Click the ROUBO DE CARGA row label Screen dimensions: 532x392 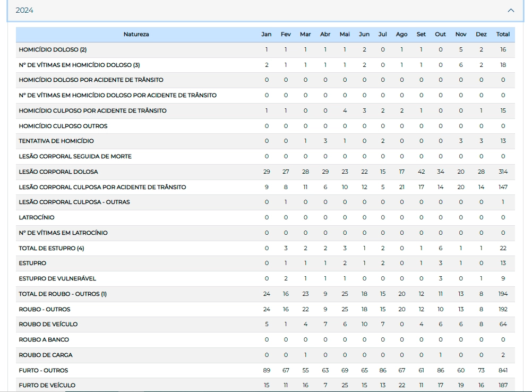46,355
